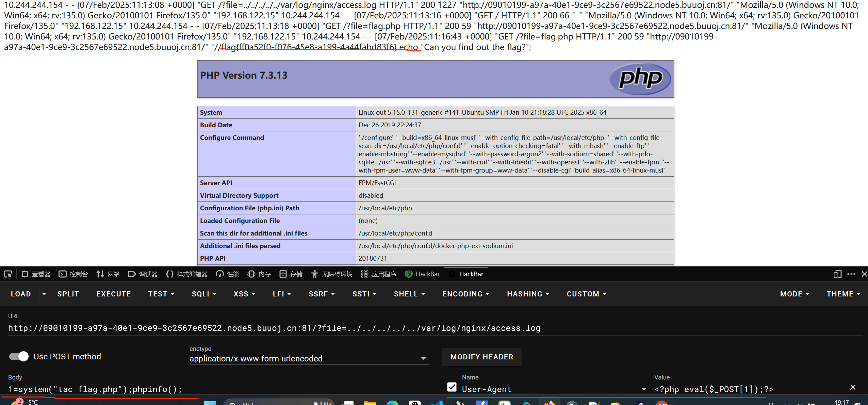Viewport: 868px width, 405px height.
Task: Open the SQLI dropdown menu
Action: [x=204, y=294]
